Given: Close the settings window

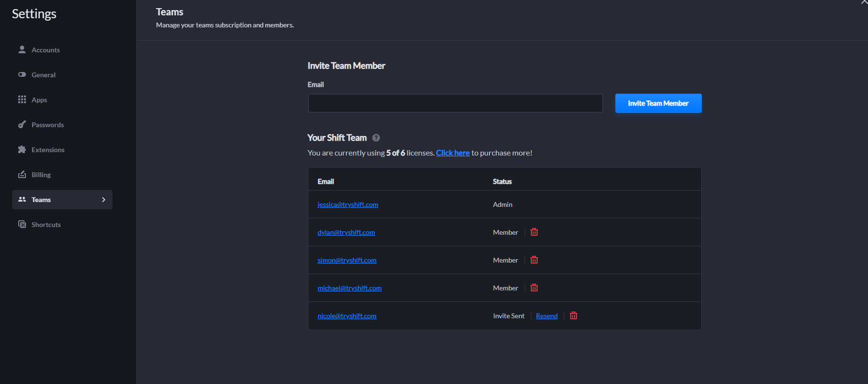Looking at the screenshot, I should point(863,2).
